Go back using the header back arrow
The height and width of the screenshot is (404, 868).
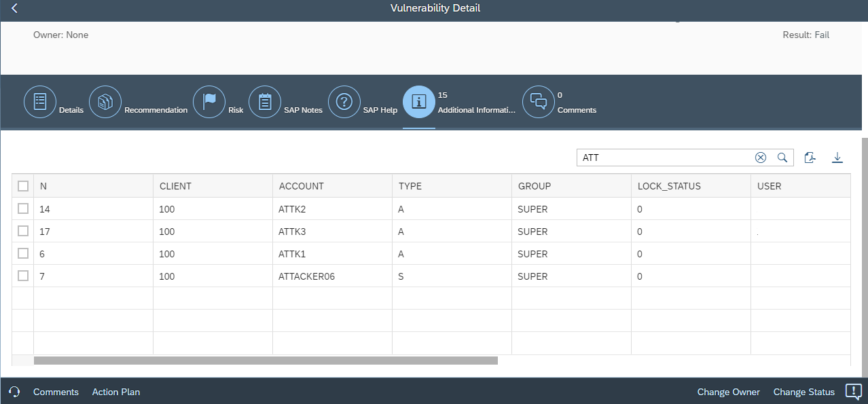pyautogui.click(x=14, y=9)
